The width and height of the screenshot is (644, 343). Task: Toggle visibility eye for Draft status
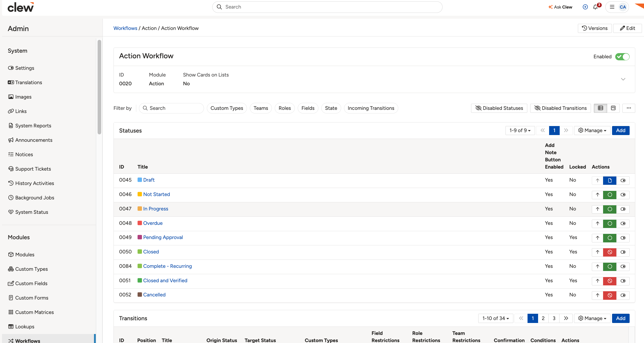click(x=623, y=180)
